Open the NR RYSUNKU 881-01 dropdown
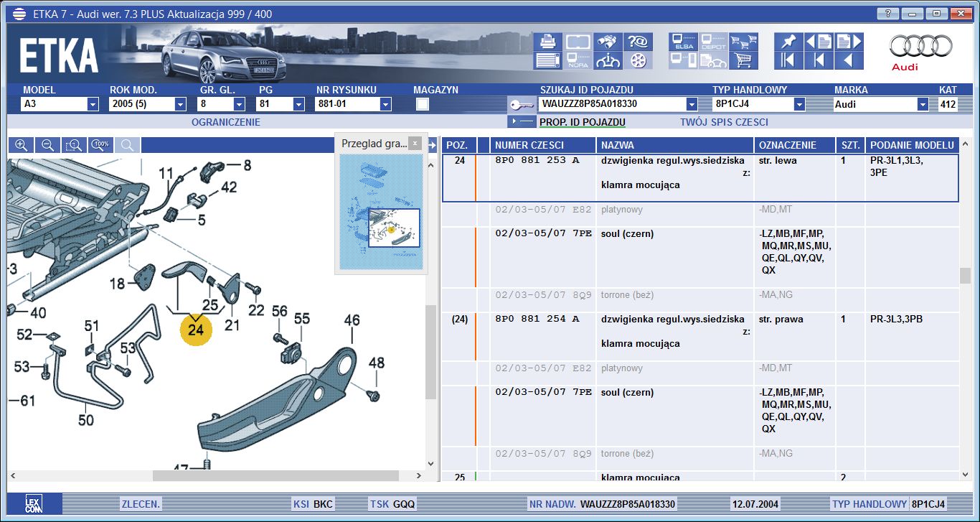 click(x=385, y=104)
